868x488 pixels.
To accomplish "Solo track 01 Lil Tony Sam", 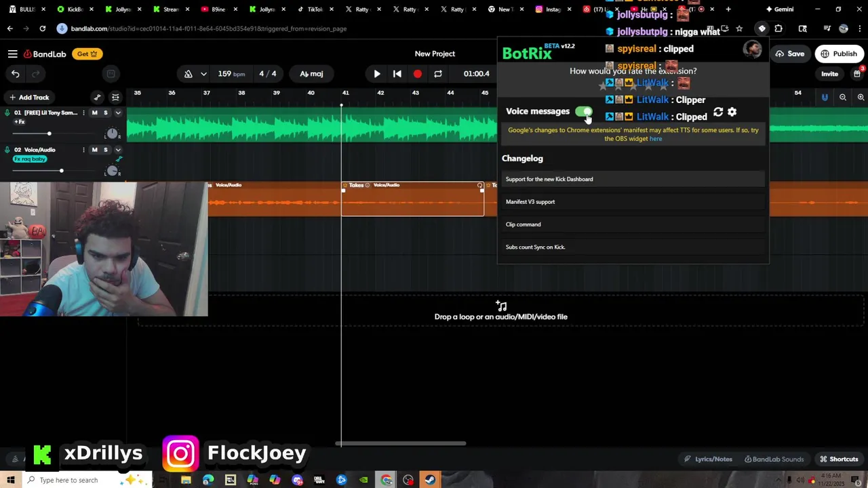I will [x=105, y=113].
